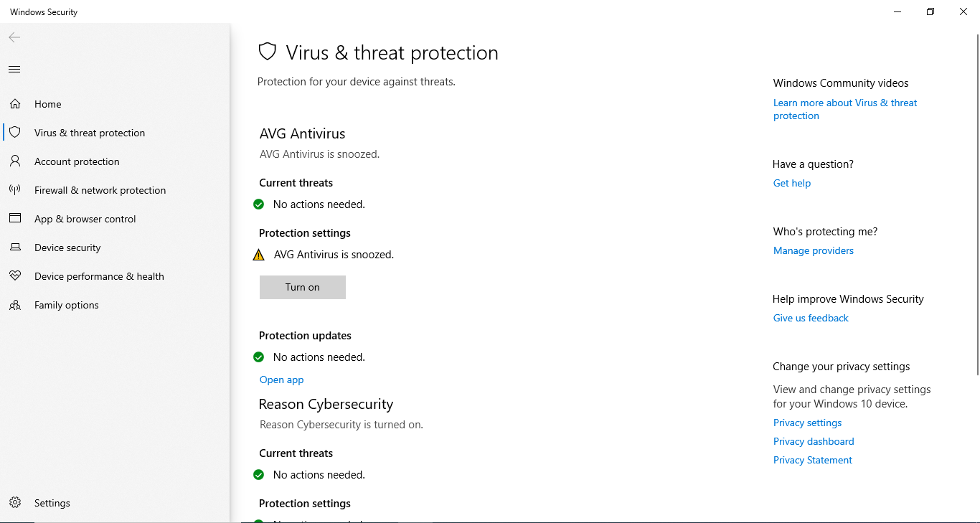The width and height of the screenshot is (980, 523).
Task: Collapse navigation with the hamburger menu icon
Action: pos(14,70)
